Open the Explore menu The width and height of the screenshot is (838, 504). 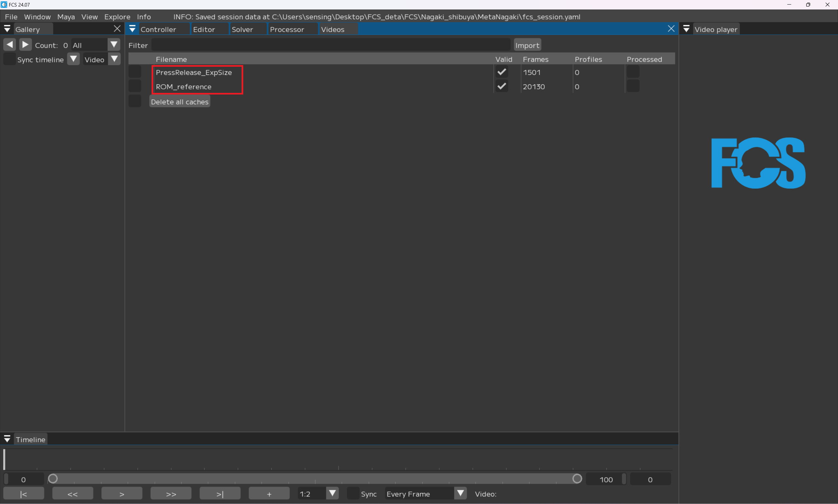pos(117,17)
